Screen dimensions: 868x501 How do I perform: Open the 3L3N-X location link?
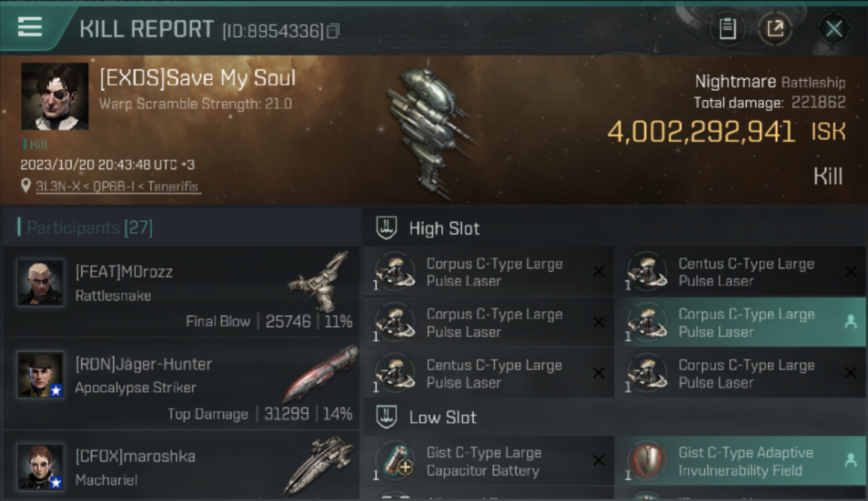coord(117,186)
